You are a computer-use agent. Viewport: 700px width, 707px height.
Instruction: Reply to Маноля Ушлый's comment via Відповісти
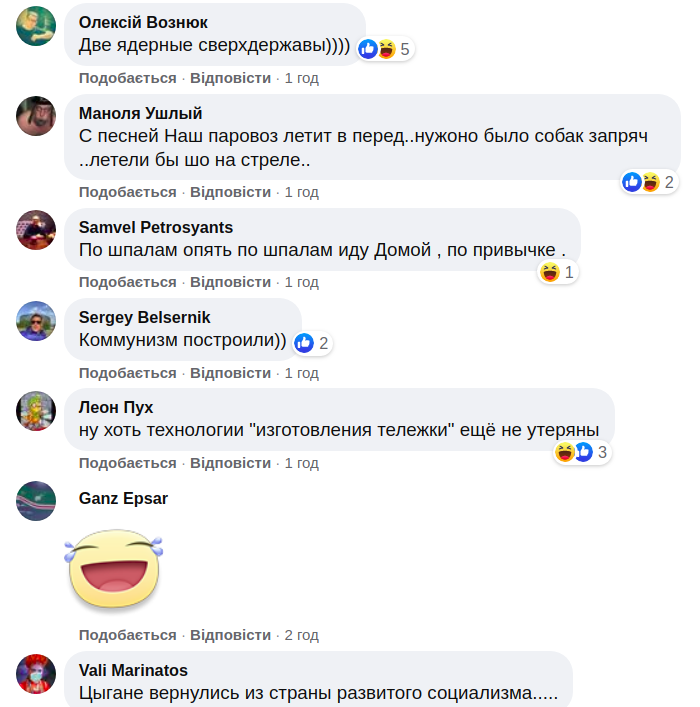pyautogui.click(x=230, y=192)
